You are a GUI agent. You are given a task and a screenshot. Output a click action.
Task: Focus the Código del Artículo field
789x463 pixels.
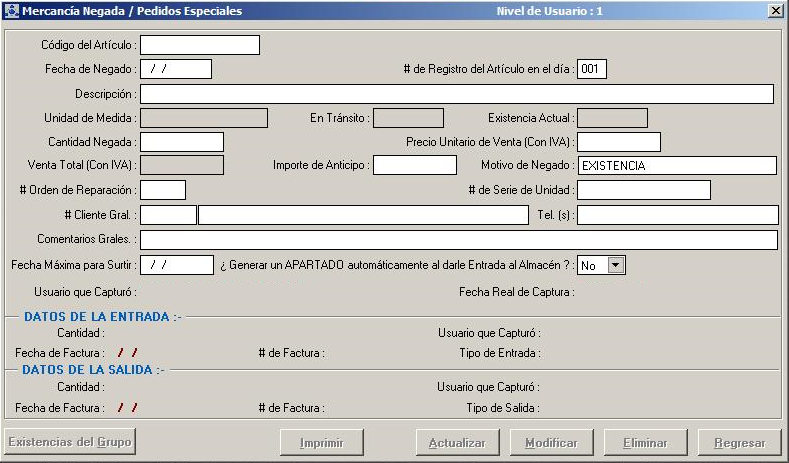[x=199, y=45]
